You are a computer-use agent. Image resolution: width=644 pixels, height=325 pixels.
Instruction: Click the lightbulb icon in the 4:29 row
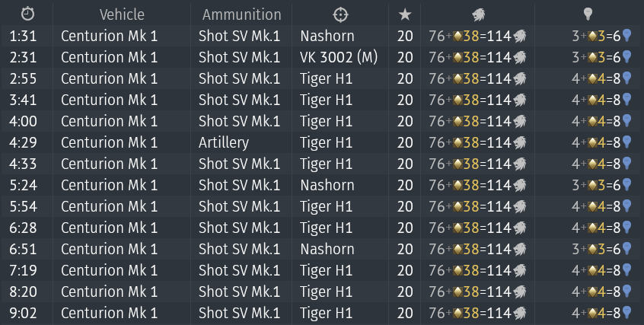click(627, 142)
